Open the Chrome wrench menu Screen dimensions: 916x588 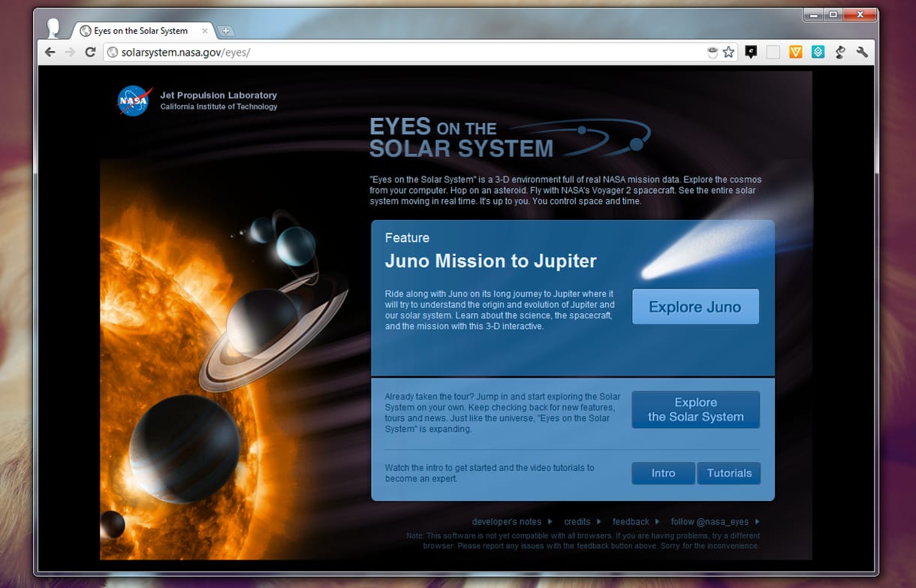862,52
